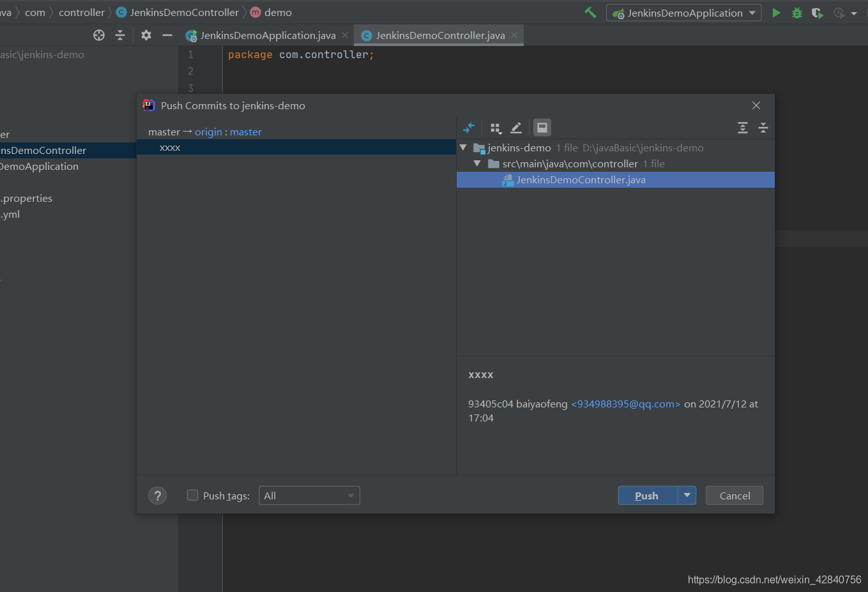Screen dimensions: 868x592
Task: Click the controller breadcrumb
Action: tap(82, 13)
